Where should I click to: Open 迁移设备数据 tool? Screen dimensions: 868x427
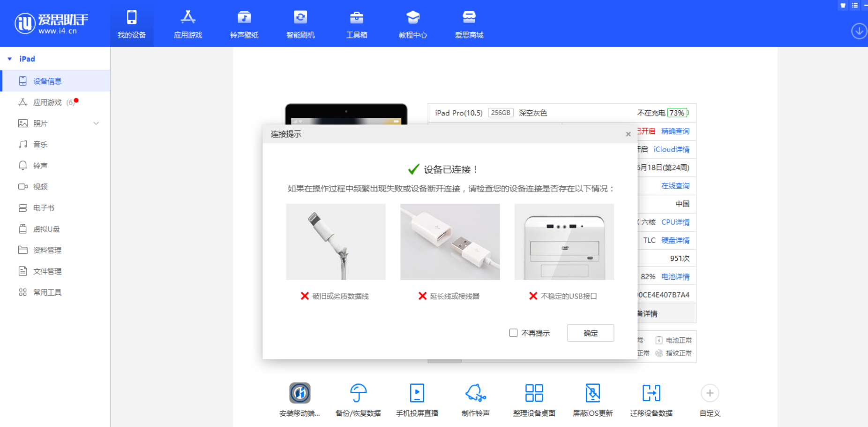click(651, 400)
